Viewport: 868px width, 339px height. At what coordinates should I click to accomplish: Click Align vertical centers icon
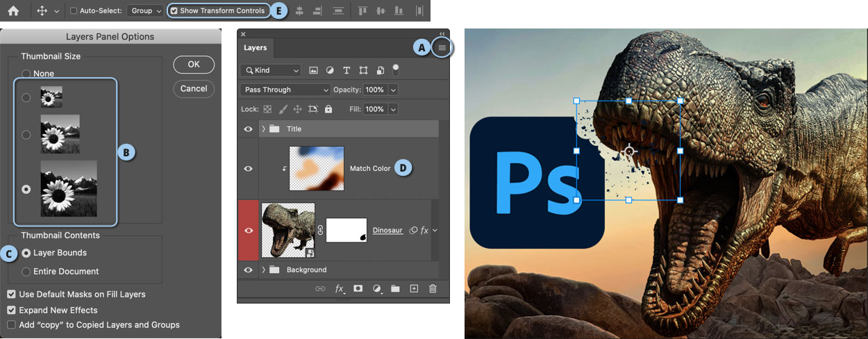click(x=380, y=11)
